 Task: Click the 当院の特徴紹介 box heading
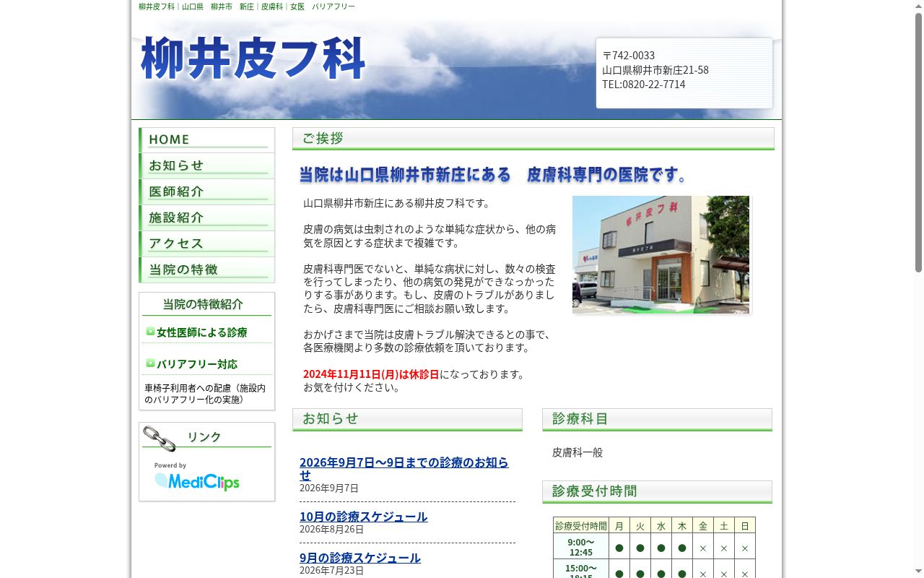[x=203, y=304]
